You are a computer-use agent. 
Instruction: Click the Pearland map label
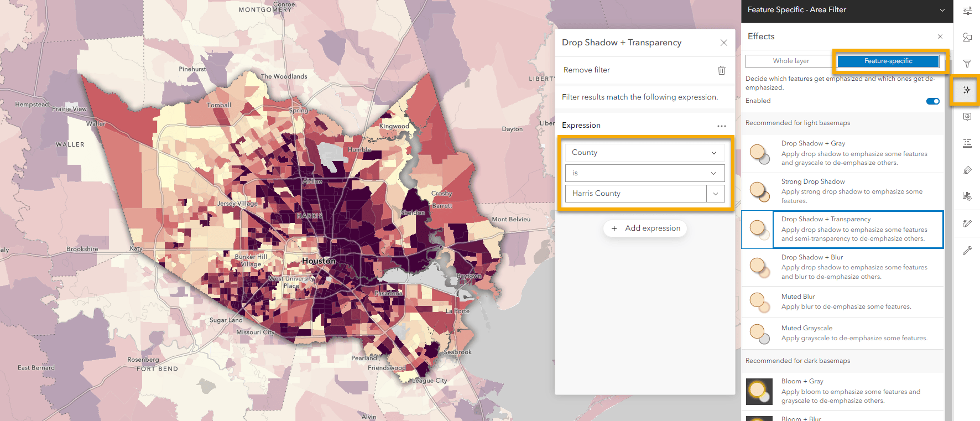point(364,358)
